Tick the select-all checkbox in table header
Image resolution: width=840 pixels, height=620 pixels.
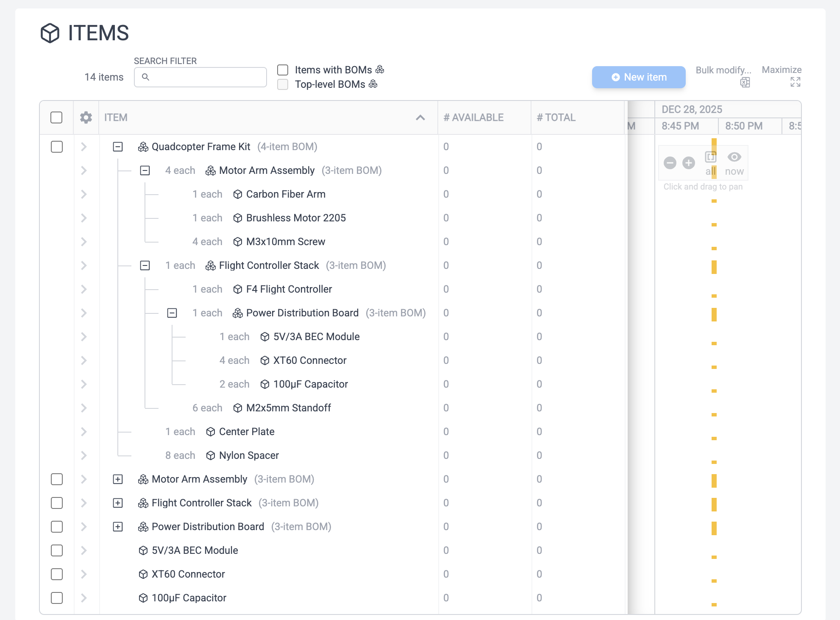pos(56,117)
